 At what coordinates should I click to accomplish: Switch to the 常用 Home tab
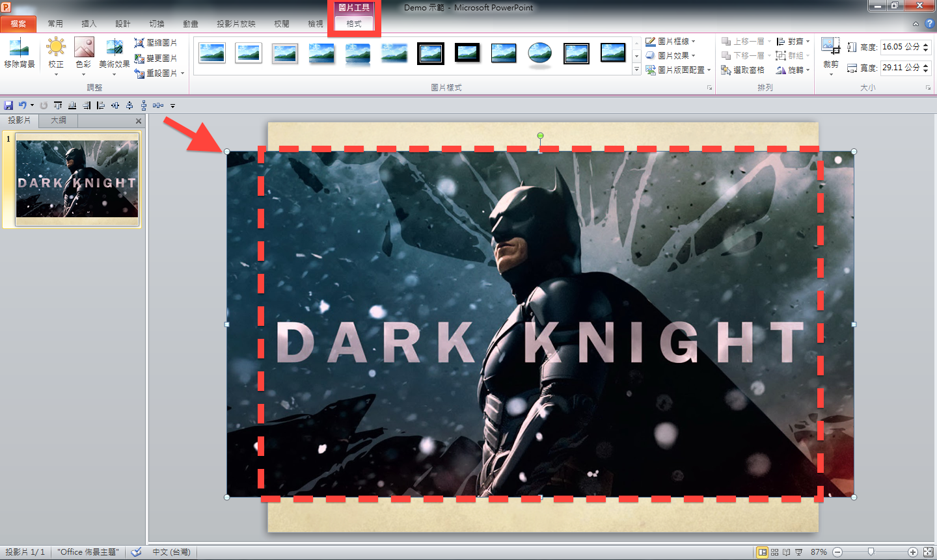[x=55, y=24]
